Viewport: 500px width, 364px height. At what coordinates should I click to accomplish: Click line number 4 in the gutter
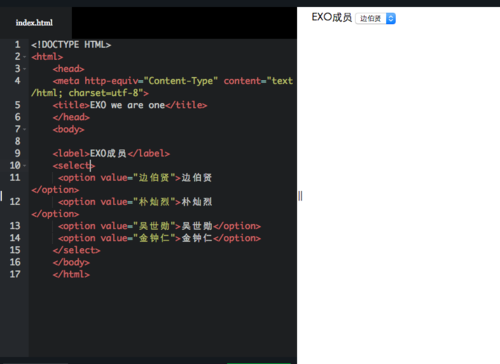tap(17, 81)
